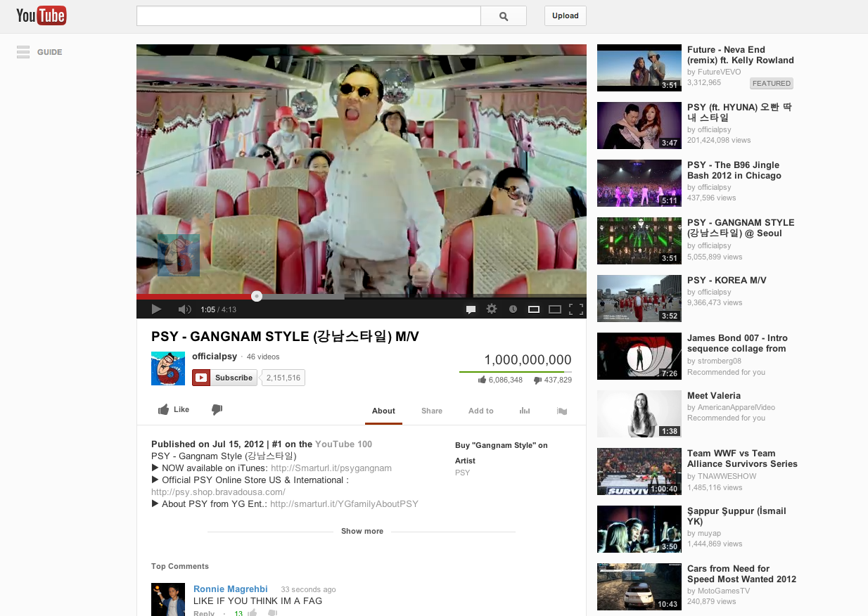The width and height of the screenshot is (868, 616).
Task: Open video statistics bar chart icon
Action: point(525,411)
